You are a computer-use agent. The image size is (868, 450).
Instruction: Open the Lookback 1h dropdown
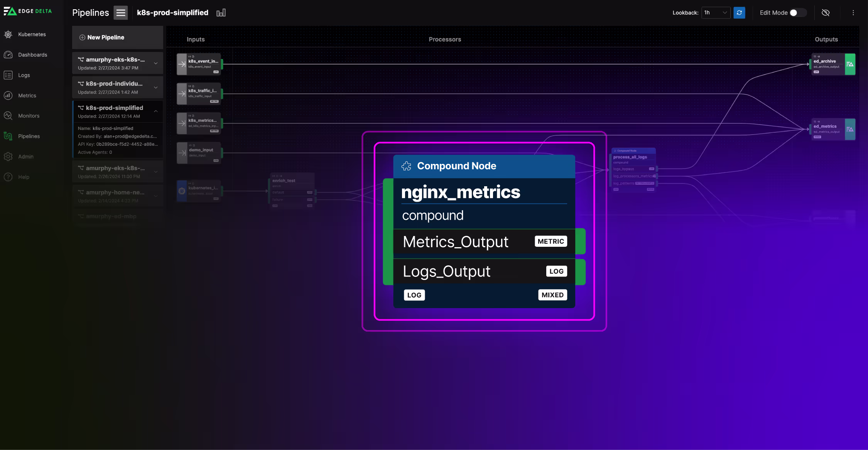point(716,12)
